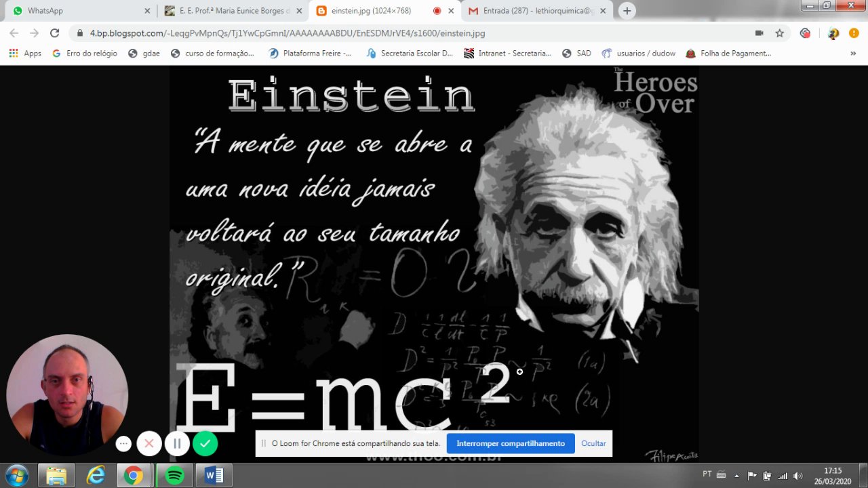
Task: Close the Maria Eunice Borges tab
Action: pyautogui.click(x=299, y=11)
